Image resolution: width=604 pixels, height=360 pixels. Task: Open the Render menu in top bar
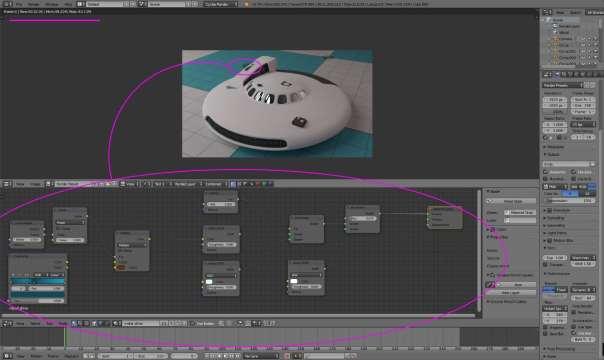34,4
